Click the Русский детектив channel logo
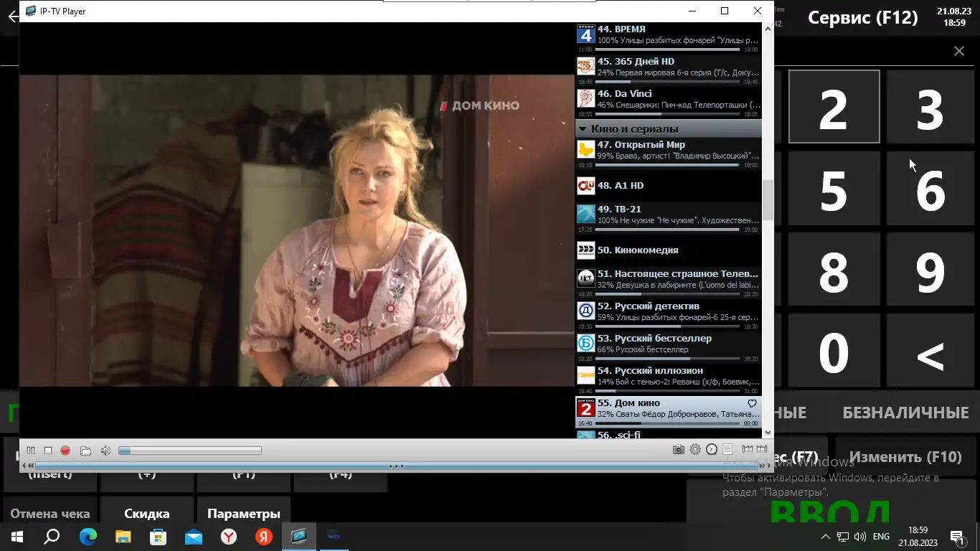This screenshot has width=980, height=551. point(586,311)
